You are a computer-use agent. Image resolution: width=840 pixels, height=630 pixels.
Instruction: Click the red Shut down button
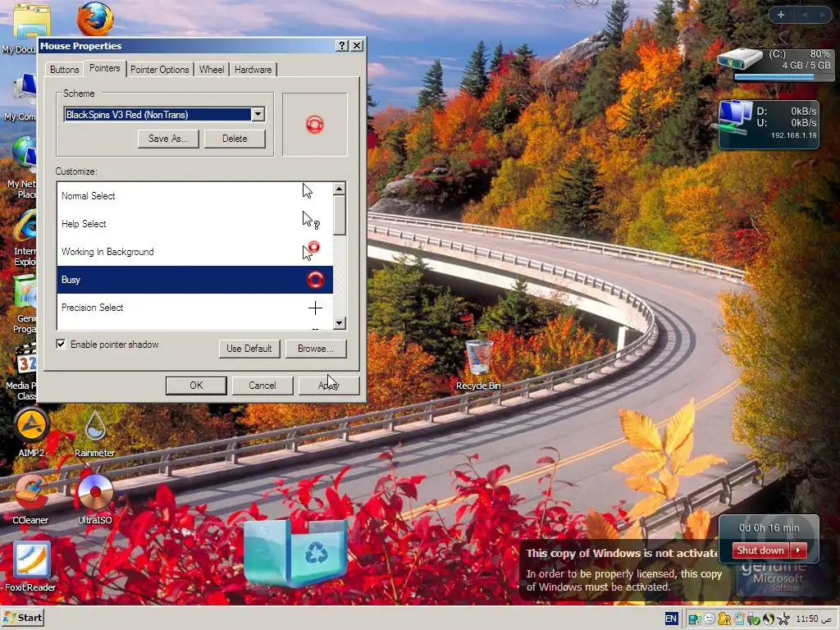(x=760, y=550)
